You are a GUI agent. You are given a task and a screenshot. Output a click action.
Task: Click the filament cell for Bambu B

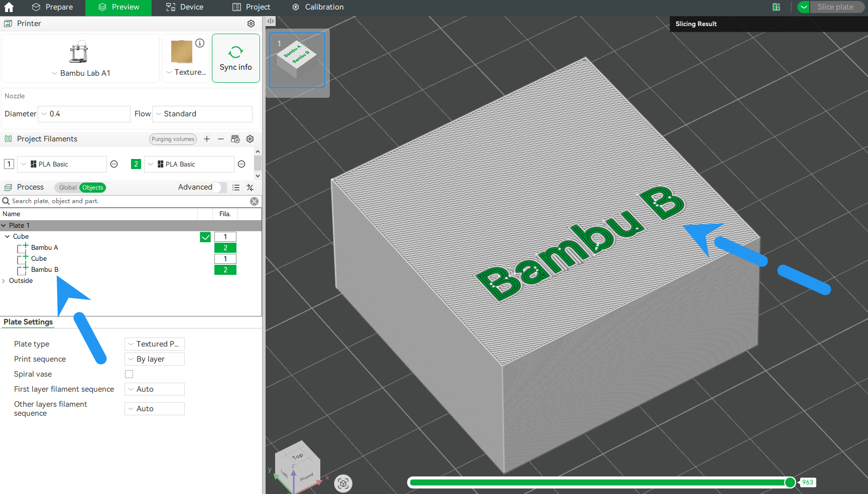[225, 270]
